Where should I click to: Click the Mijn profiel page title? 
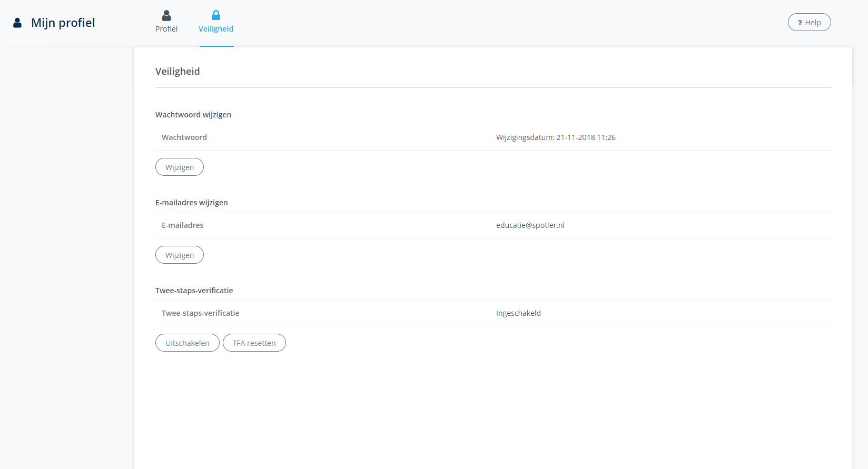coord(63,23)
